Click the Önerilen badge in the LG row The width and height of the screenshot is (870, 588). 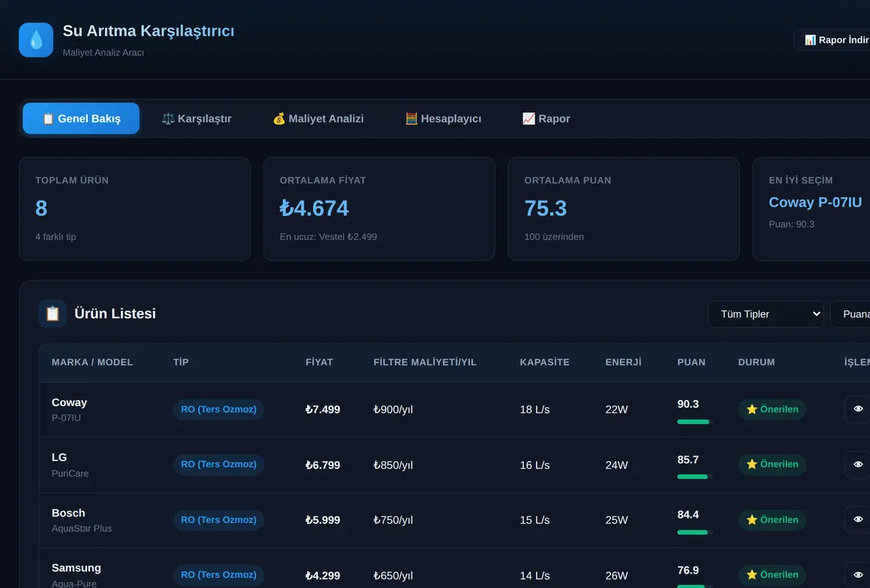point(772,464)
